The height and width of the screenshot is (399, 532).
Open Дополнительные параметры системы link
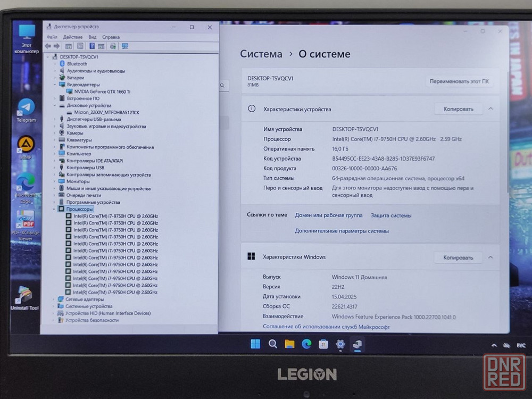click(342, 231)
